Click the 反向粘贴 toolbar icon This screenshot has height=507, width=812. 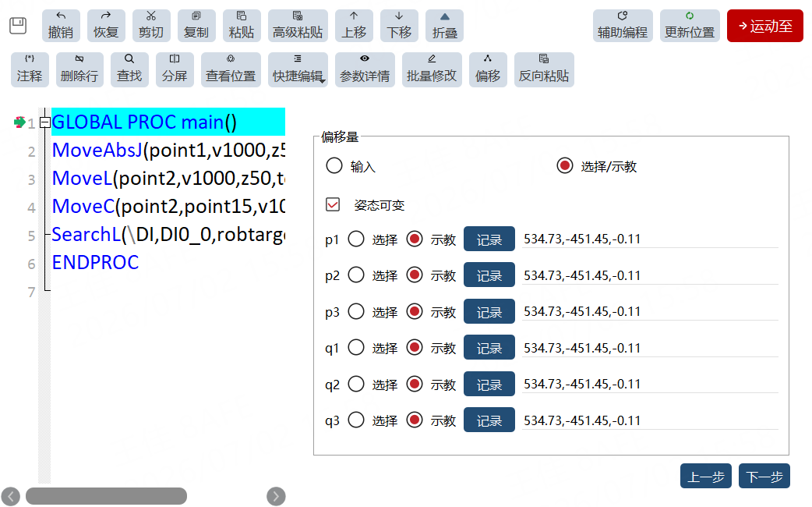(x=544, y=58)
